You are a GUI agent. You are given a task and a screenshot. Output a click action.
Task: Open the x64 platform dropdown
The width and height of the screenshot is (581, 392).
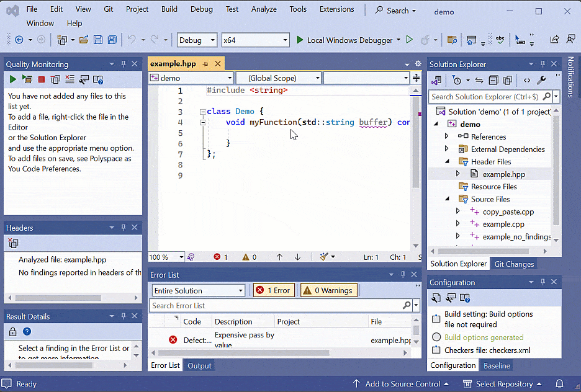click(254, 39)
